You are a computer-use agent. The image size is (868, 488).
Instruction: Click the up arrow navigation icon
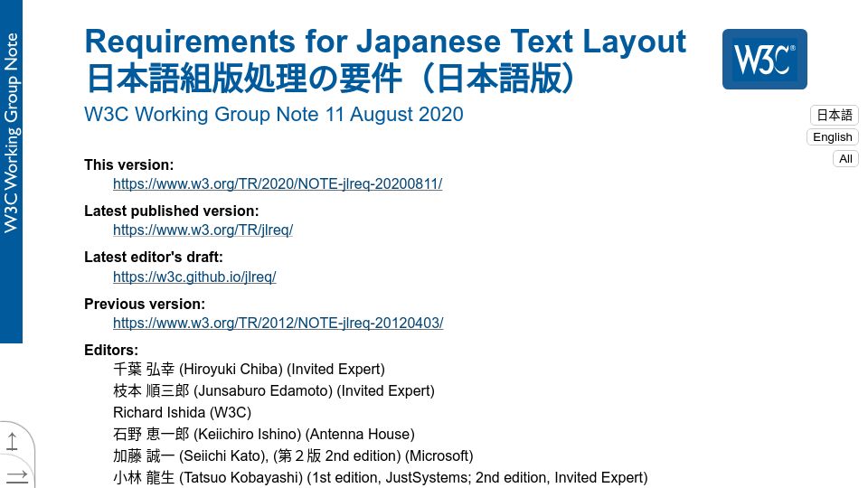[x=12, y=442]
